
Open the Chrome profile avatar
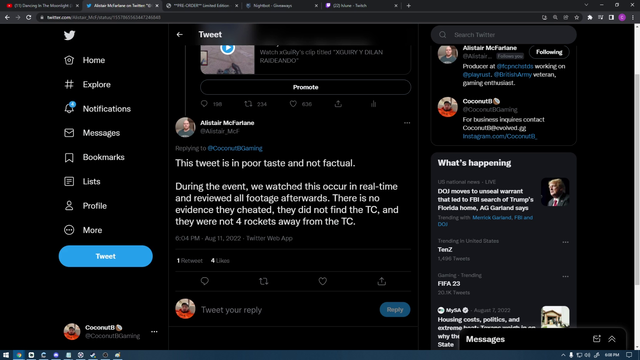(622, 18)
